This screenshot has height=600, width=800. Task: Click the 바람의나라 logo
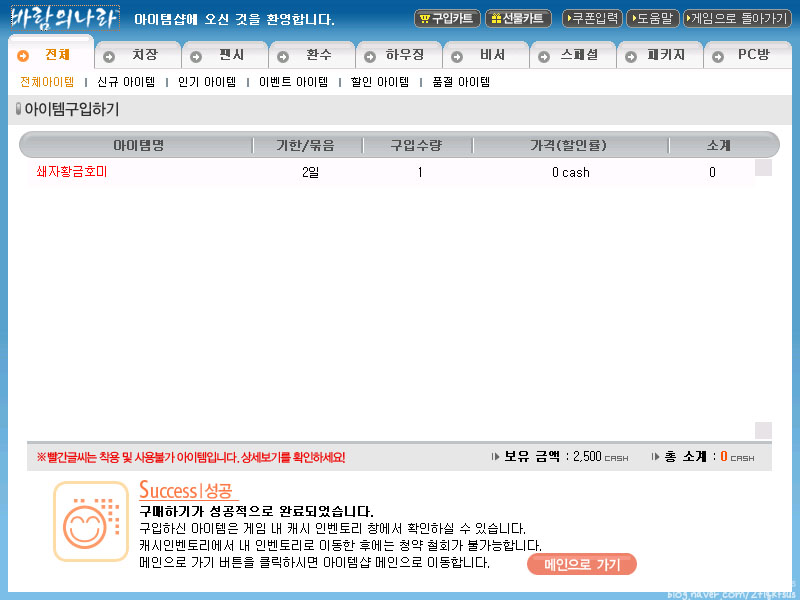pos(64,19)
